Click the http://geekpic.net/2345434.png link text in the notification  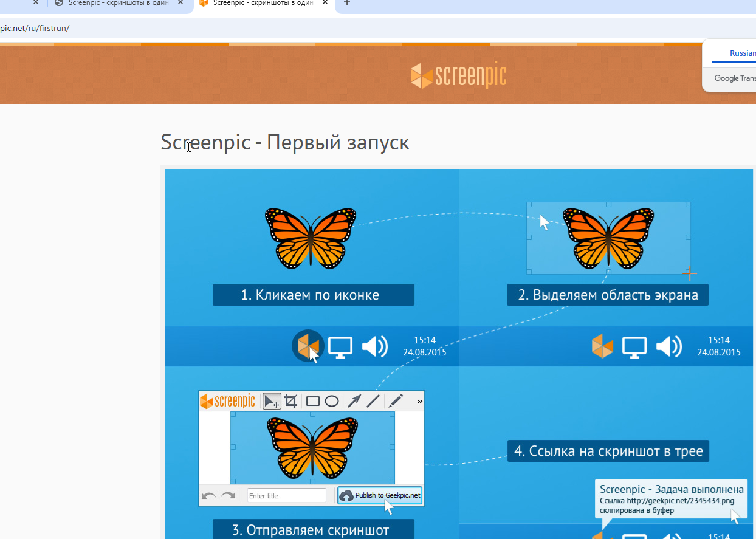coord(681,501)
